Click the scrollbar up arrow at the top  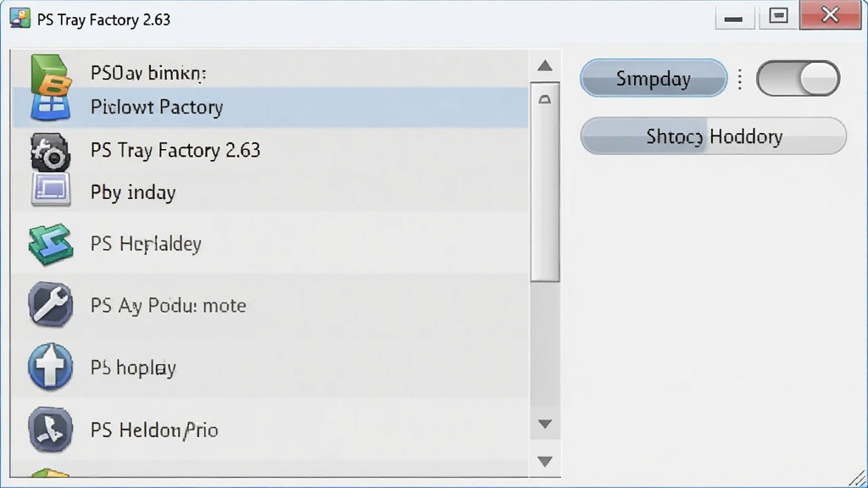coord(545,66)
